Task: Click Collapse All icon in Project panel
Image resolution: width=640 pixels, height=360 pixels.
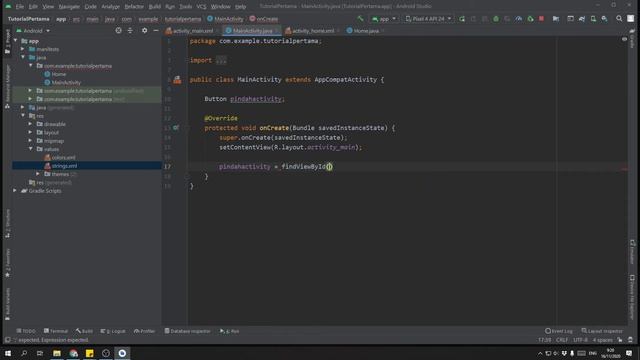Action: 130,31
